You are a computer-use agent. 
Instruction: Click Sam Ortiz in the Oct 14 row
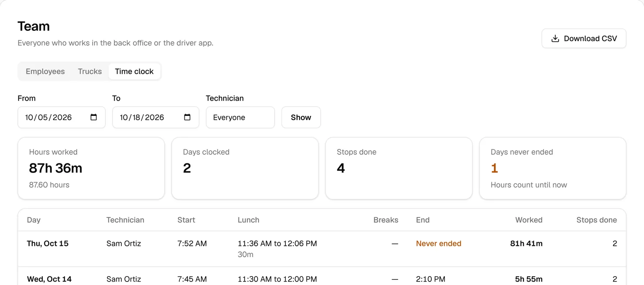(x=124, y=279)
